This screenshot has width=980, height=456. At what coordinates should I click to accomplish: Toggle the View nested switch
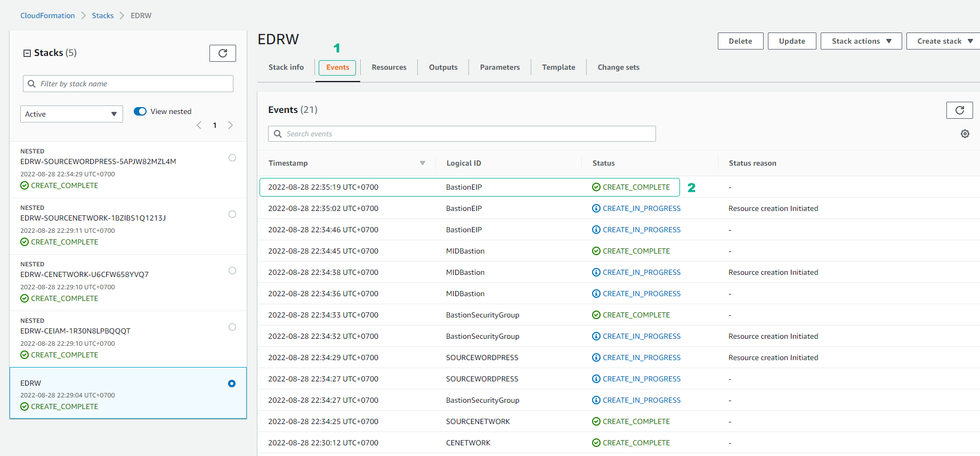140,111
